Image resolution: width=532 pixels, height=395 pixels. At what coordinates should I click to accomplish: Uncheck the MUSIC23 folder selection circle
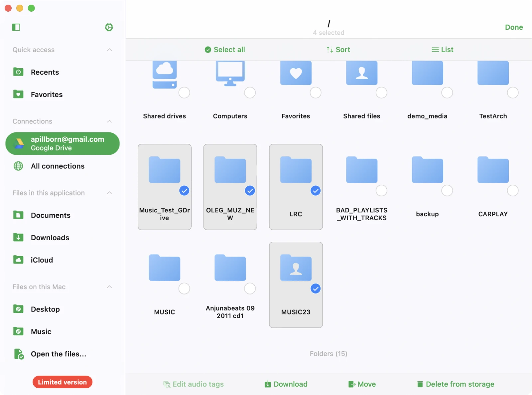pos(315,289)
